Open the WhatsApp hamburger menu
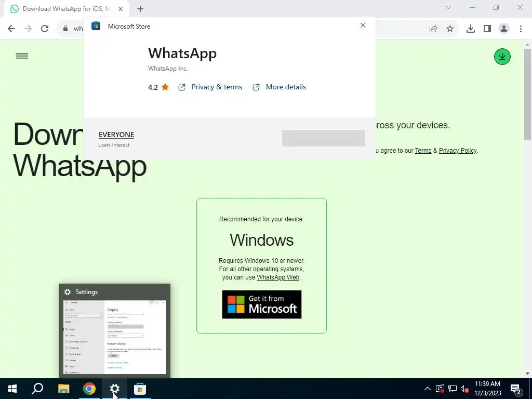Viewport: 532px width, 399px height. [22, 56]
